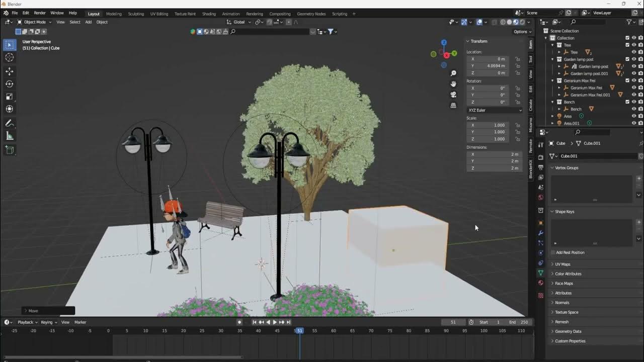Screen dimensions: 644x362
Task: Activate the Move tool
Action: pyautogui.click(x=9, y=71)
